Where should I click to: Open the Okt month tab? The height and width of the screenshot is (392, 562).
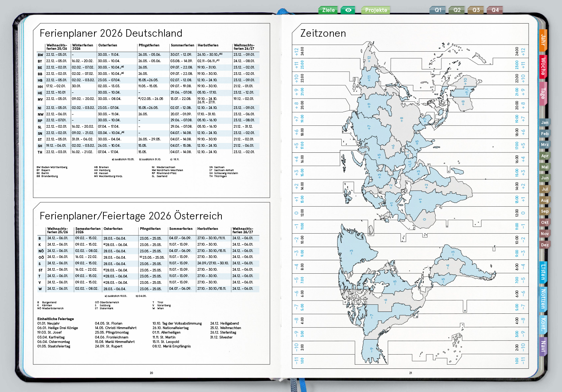544,222
